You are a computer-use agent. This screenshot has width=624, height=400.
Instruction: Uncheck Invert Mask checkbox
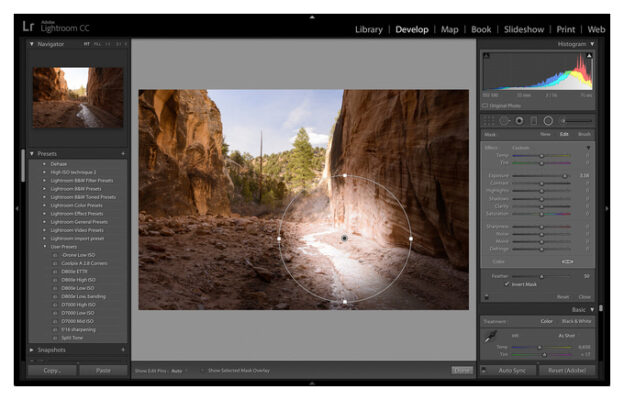coord(507,284)
